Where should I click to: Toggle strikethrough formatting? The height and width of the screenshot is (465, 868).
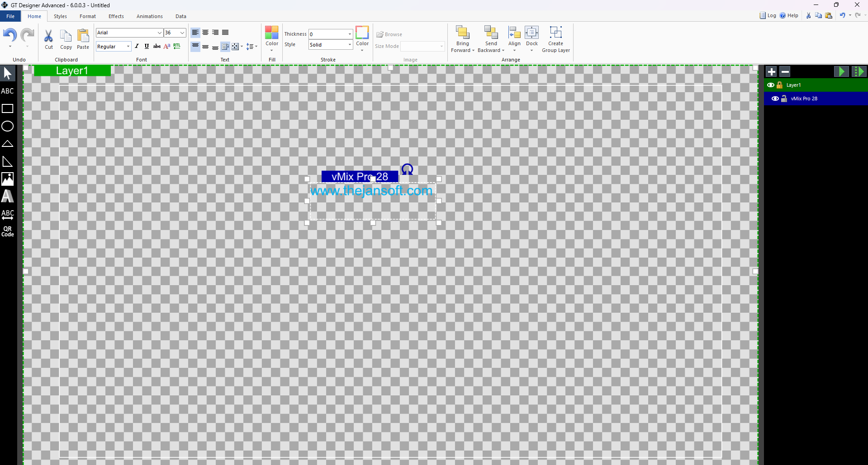[157, 46]
